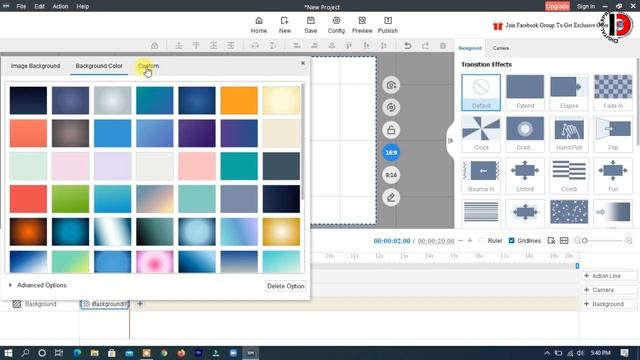Image resolution: width=640 pixels, height=360 pixels.
Task: Increase duration with the plus button
Action: click(470, 241)
